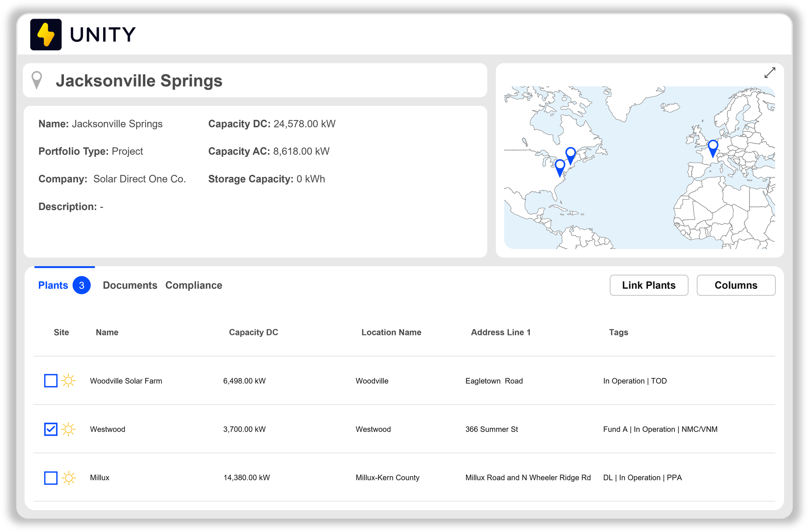Viewport: 809px width, 532px height.
Task: Click the Unity lightning bolt logo
Action: [46, 34]
